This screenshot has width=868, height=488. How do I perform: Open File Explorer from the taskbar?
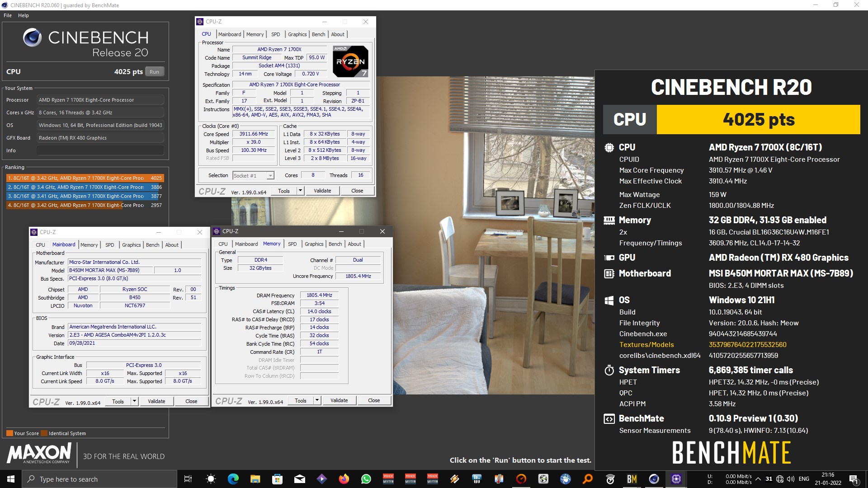pyautogui.click(x=255, y=479)
